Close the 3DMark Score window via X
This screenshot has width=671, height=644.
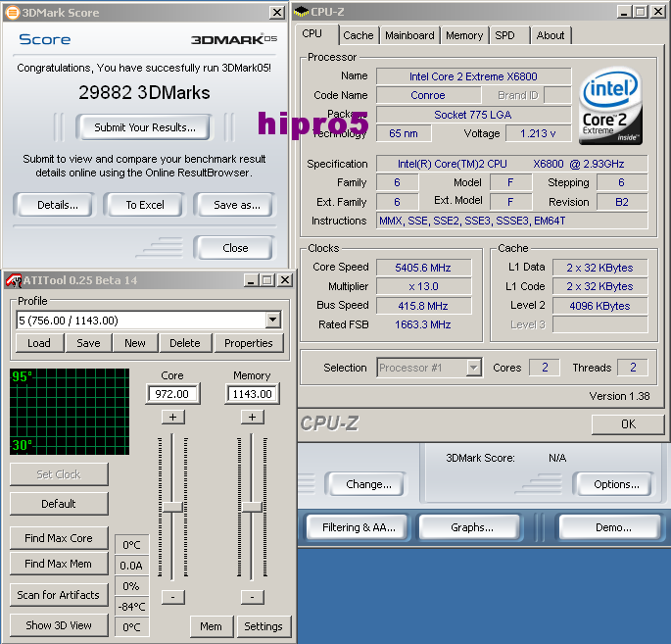(277, 13)
